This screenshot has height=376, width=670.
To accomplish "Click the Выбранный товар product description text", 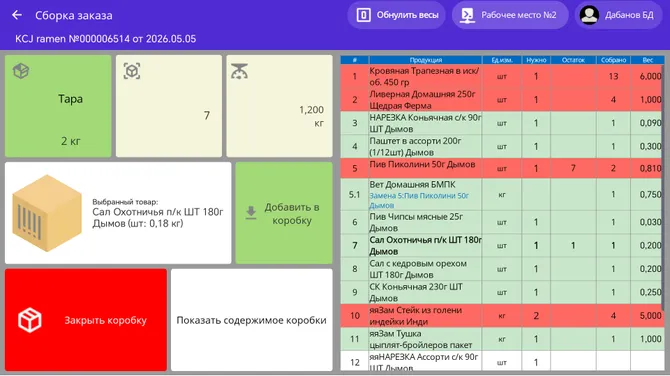I will click(158, 213).
